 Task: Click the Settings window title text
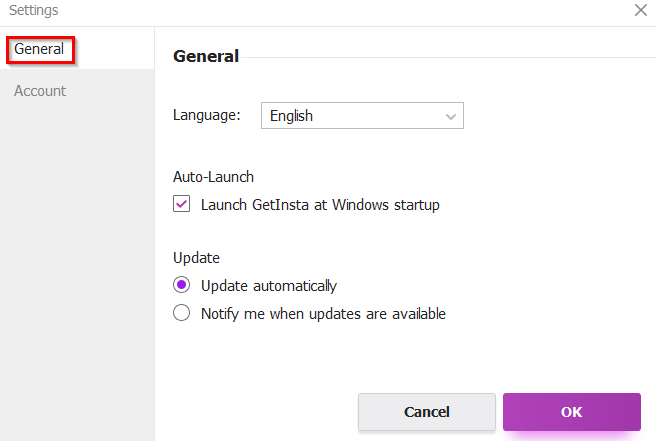click(34, 10)
